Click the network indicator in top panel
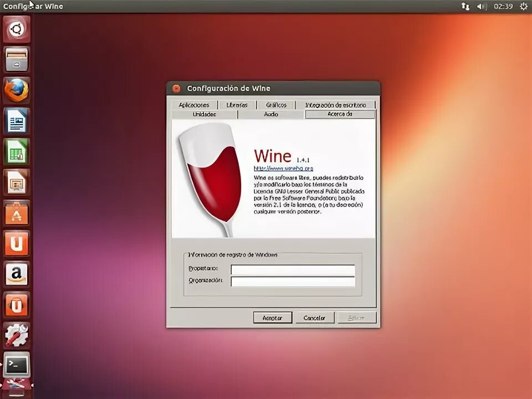The image size is (532, 399). click(x=465, y=7)
